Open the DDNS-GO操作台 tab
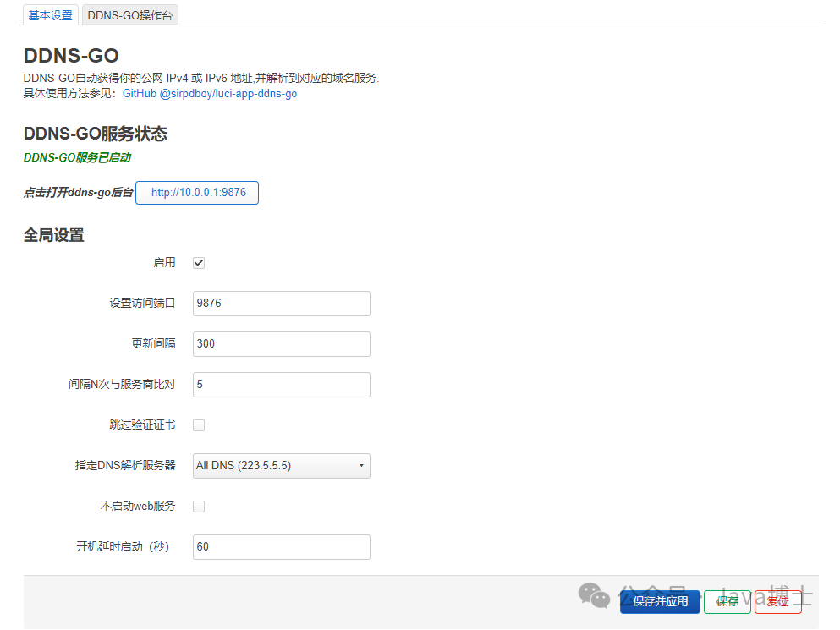 click(130, 15)
